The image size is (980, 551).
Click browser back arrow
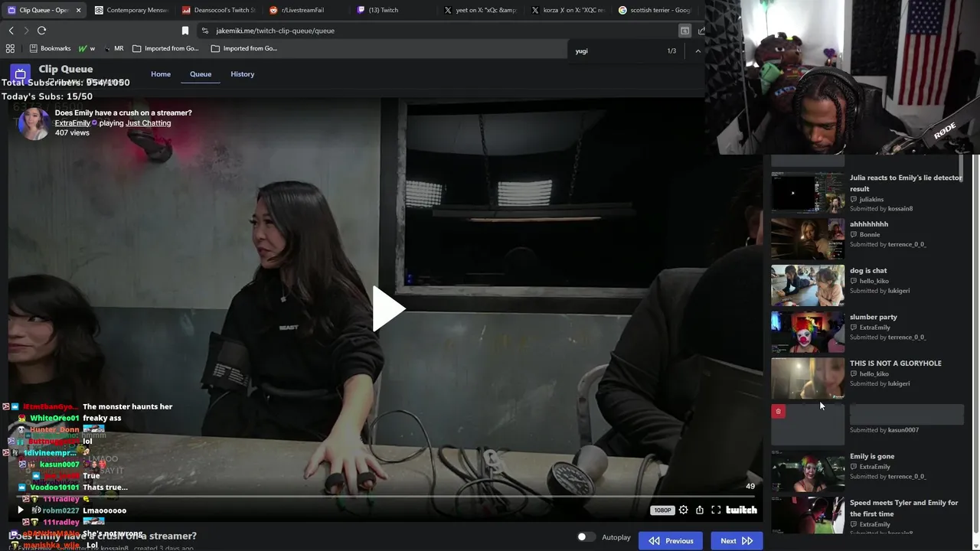11,31
